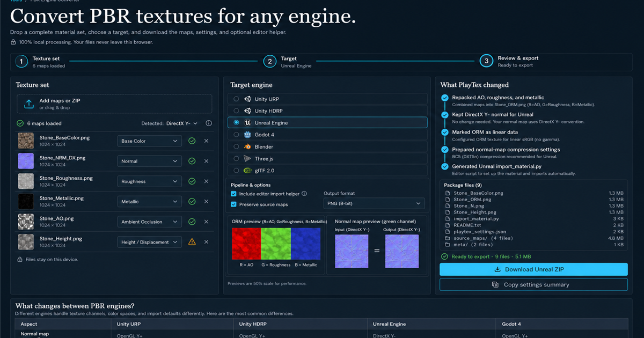Click the checkmark beside Generated Unreal import_material.py
Image resolution: width=644 pixels, height=338 pixels.
(x=444, y=167)
